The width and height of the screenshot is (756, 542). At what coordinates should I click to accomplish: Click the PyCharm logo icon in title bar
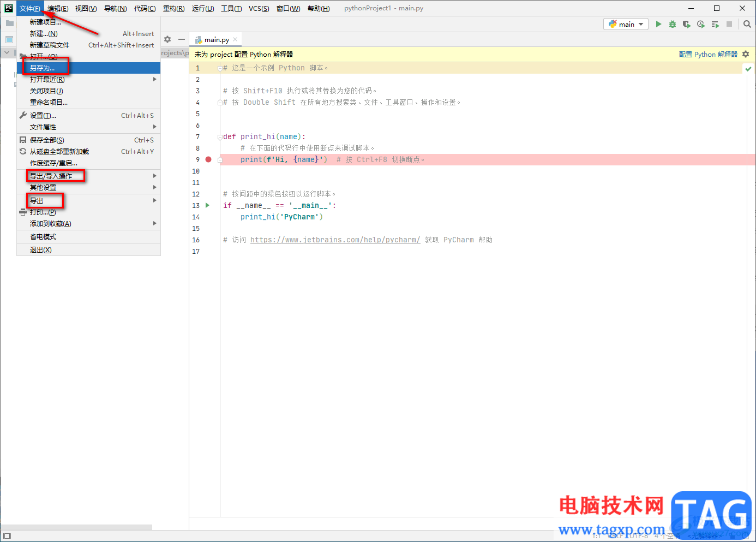(9, 8)
